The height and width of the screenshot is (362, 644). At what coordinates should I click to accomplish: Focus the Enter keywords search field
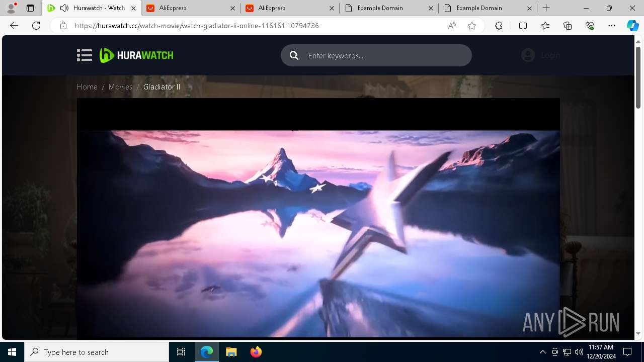376,55
